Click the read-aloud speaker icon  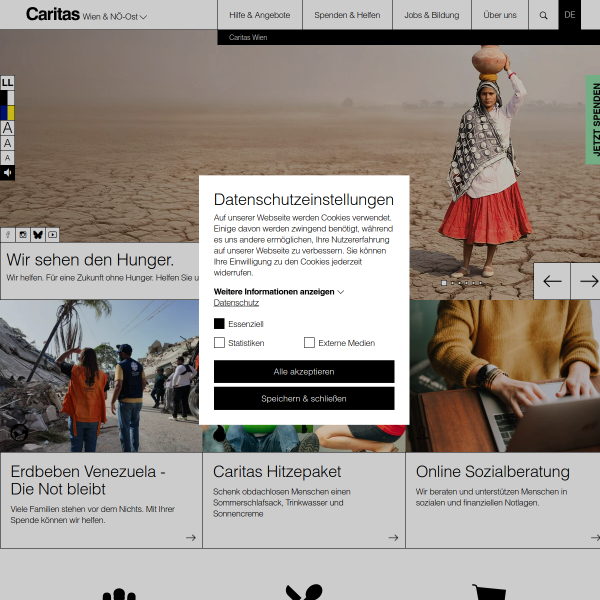(x=7, y=173)
